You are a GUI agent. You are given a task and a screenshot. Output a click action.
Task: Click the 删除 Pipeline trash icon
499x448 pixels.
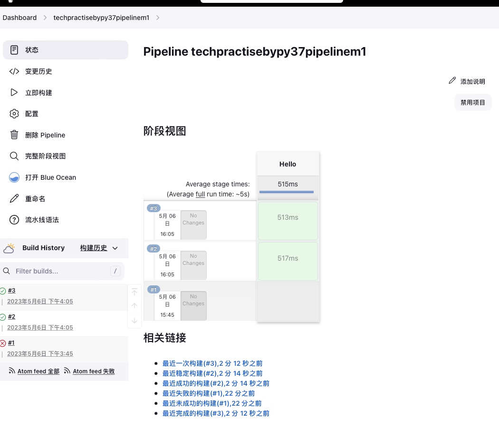pos(14,135)
